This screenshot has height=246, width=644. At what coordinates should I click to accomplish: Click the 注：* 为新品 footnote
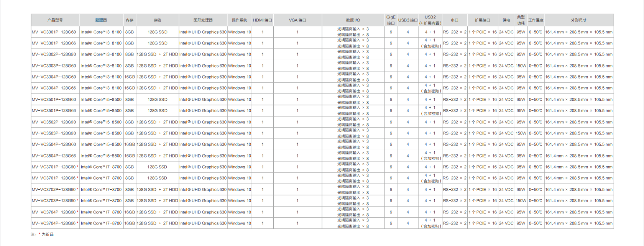(42, 235)
